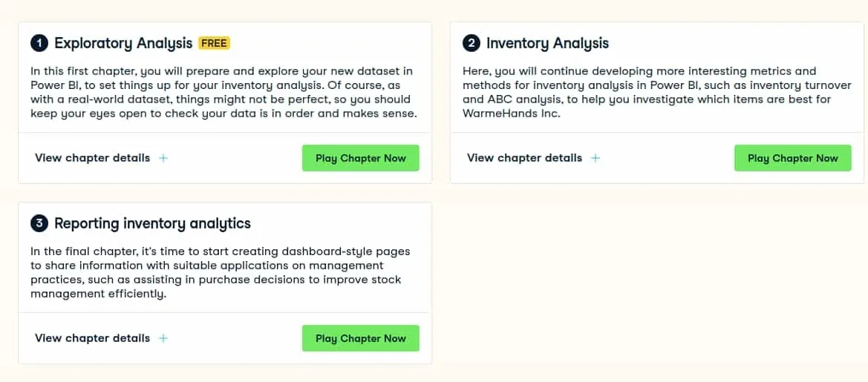Click the footer bar of Inventory Analysis card

657,158
